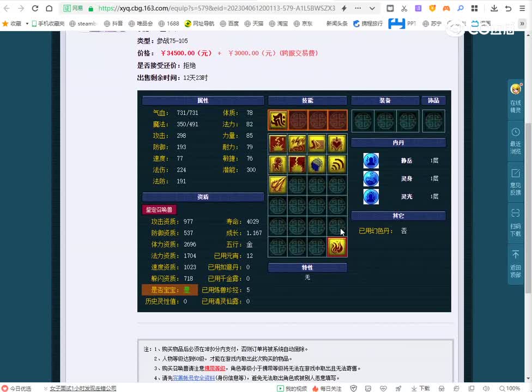Open 我的视频 in the status bar
The image size is (532, 392).
292,388
